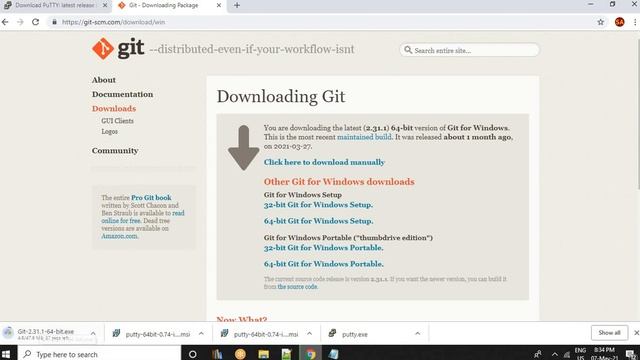Click the network icon in the system tray
The height and width of the screenshot is (360, 640).
coord(567,354)
